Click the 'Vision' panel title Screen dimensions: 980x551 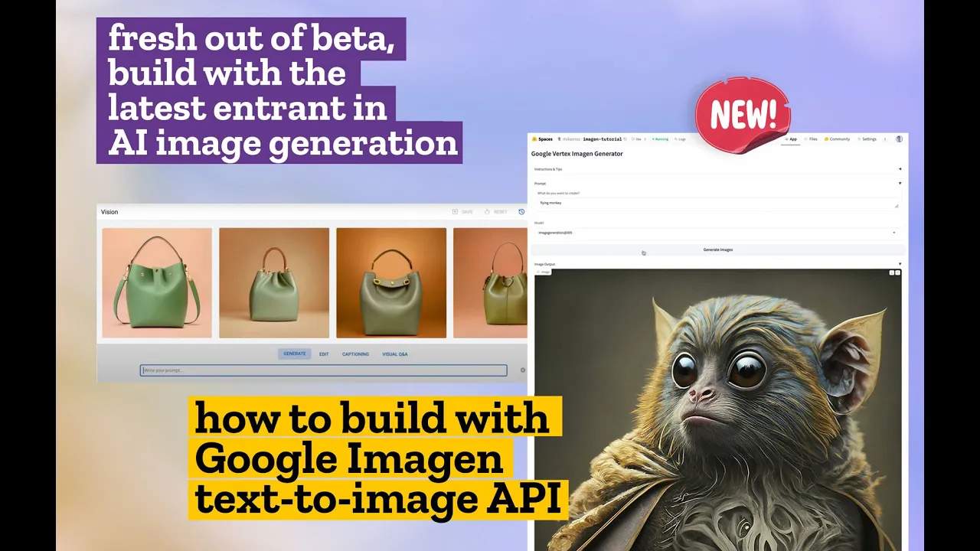click(x=109, y=212)
